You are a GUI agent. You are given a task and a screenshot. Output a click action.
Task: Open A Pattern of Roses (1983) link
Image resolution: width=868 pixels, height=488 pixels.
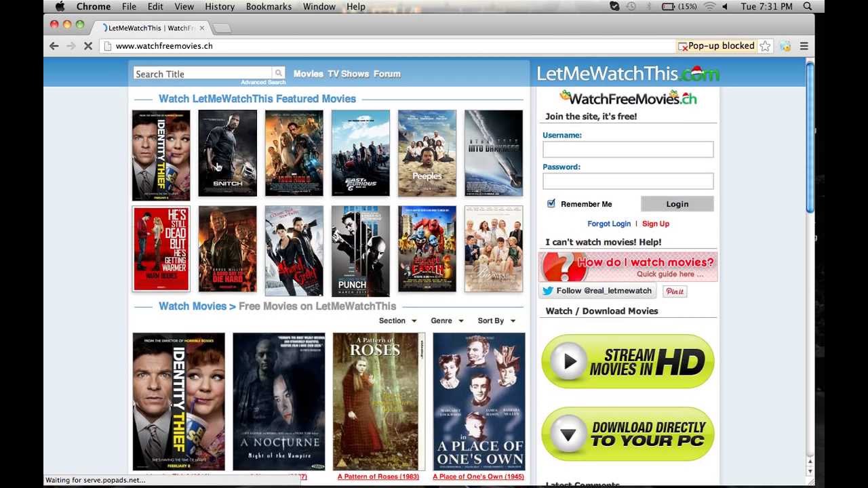[x=378, y=476]
